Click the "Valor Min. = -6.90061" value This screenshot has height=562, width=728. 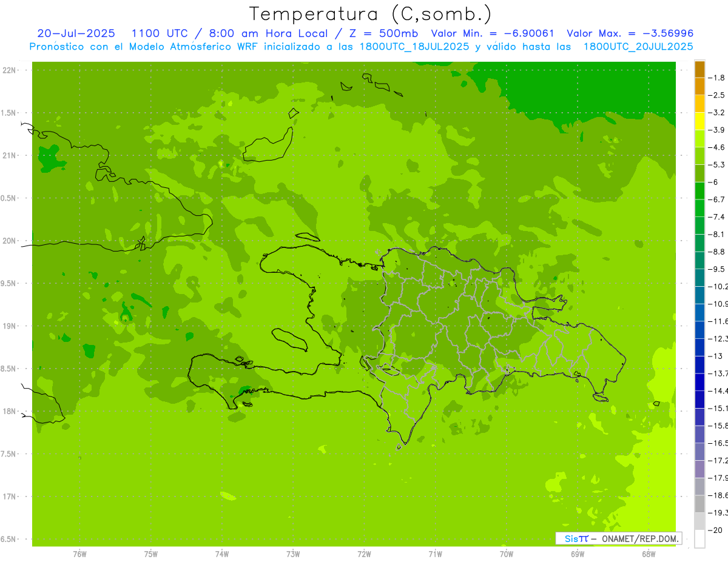[x=493, y=33]
